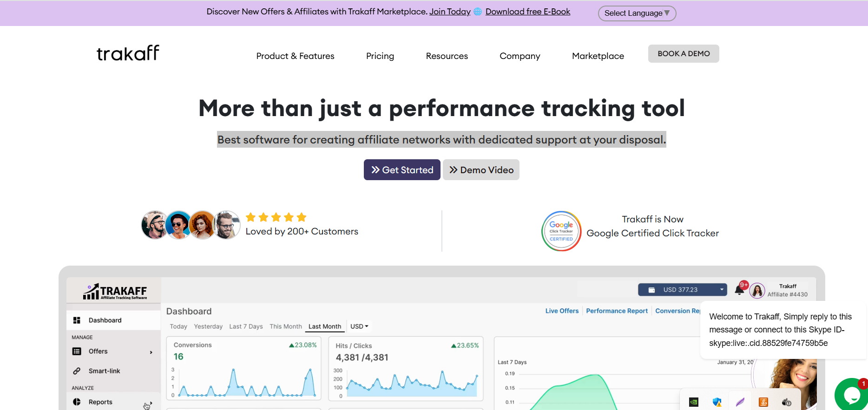
Task: Click Download free E-Book link
Action: tap(528, 12)
